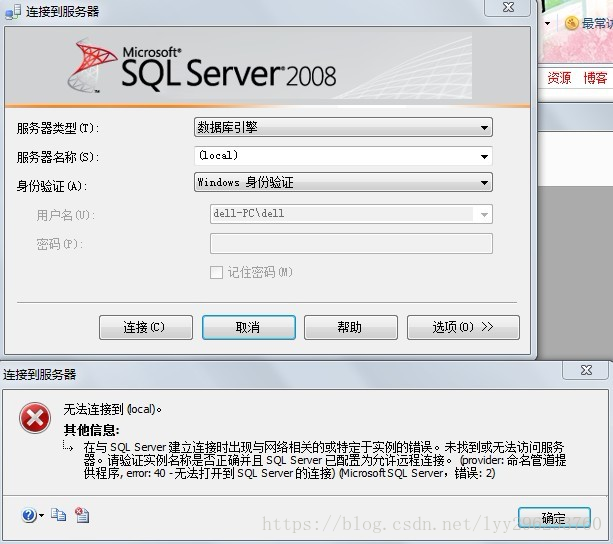Open 资源 link in browser behind
Viewport: 613px width, 544px height.
click(x=559, y=78)
